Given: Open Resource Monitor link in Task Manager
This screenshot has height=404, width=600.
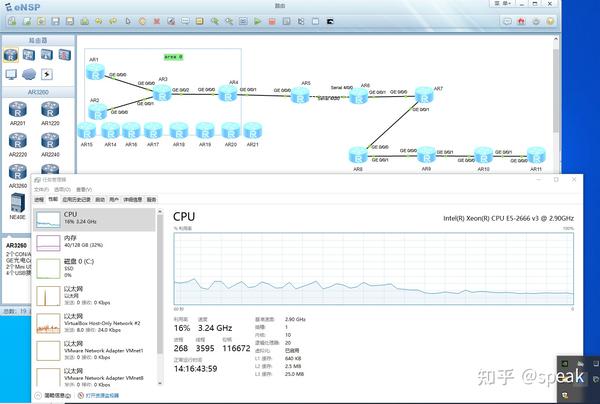Looking at the screenshot, I should [98, 396].
